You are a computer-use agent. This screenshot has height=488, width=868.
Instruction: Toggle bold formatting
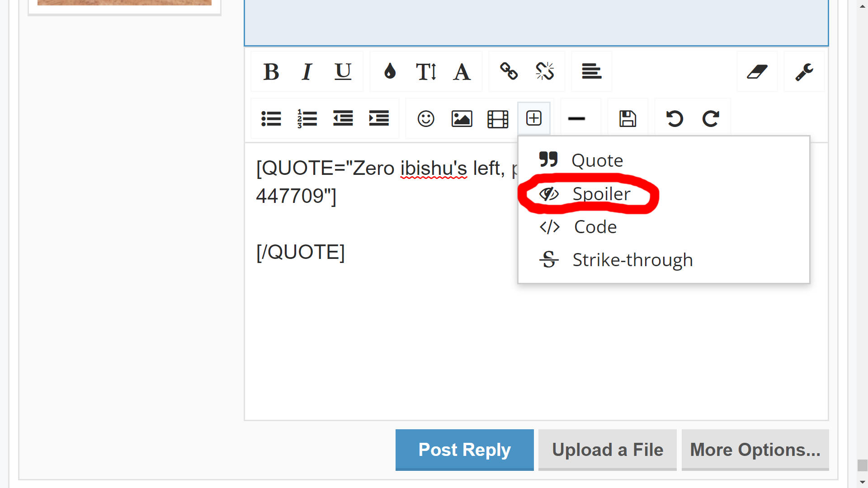[271, 71]
